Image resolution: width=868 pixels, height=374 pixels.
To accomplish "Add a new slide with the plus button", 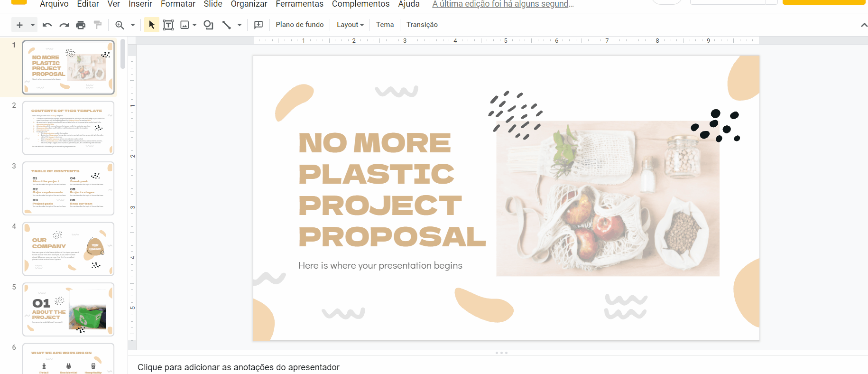I will point(19,25).
